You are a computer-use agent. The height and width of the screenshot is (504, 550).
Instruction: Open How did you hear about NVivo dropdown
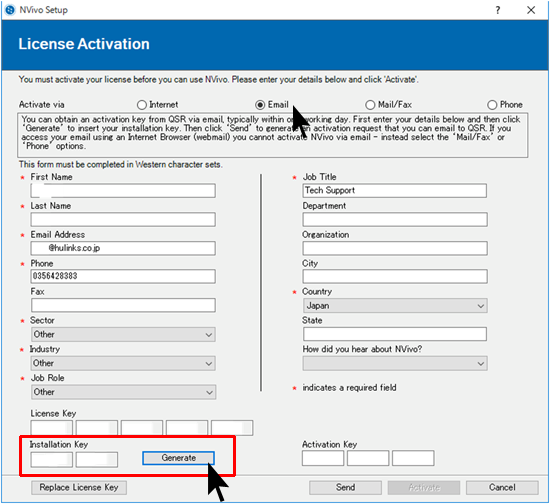coord(395,363)
